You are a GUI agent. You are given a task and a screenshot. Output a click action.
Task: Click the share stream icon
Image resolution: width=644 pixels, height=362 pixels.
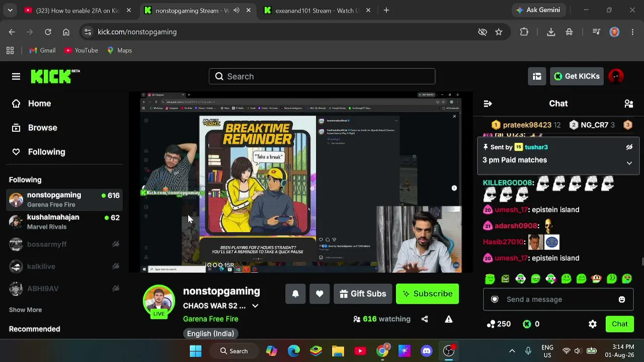[425, 319]
